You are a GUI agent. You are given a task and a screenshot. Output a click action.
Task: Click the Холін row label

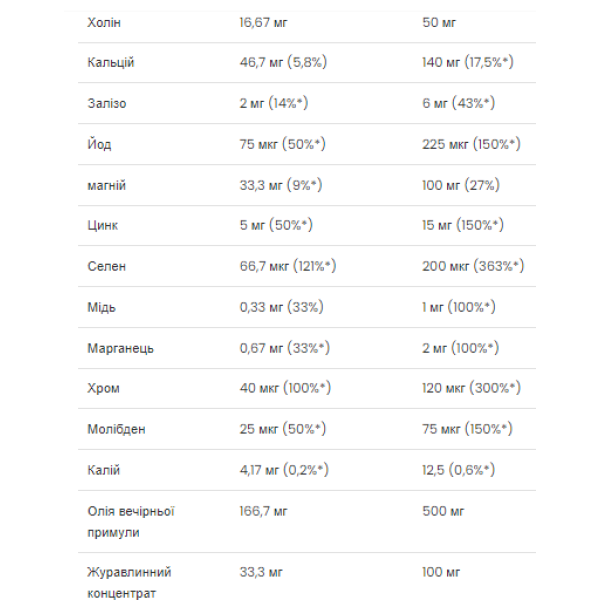click(107, 22)
